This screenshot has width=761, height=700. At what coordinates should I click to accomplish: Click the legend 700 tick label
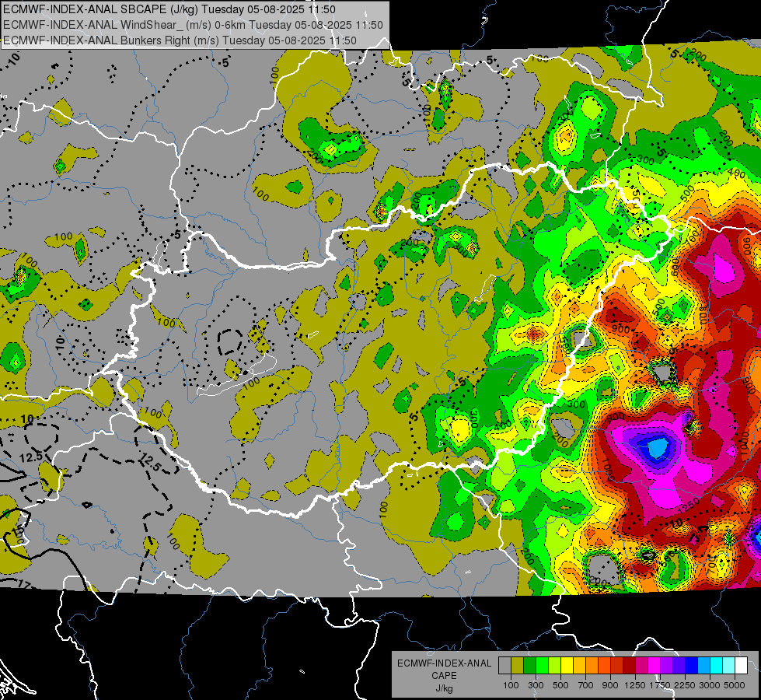coord(585,685)
